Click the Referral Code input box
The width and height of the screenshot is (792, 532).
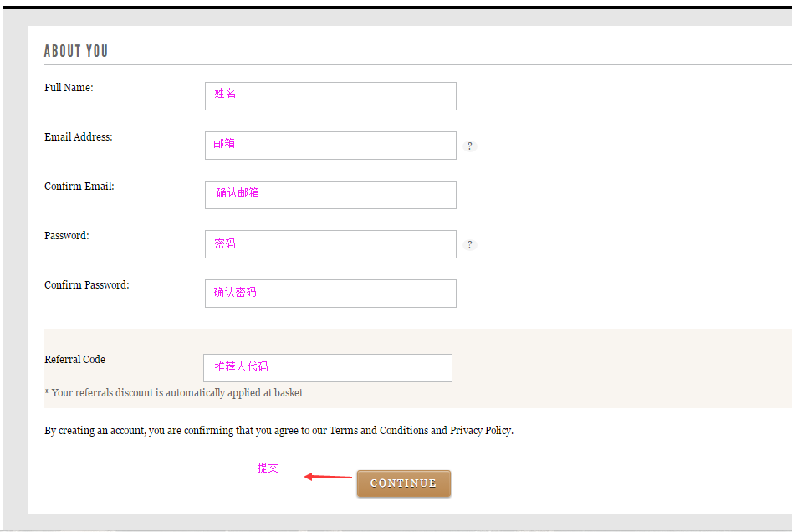coord(328,368)
